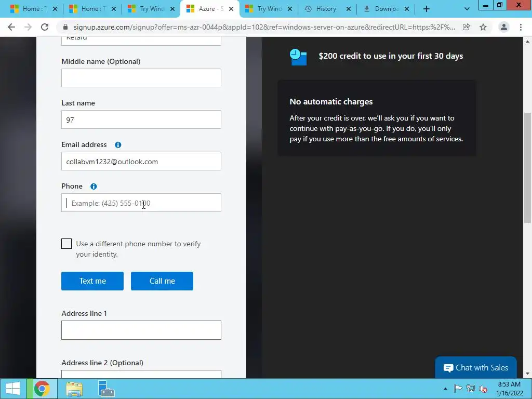
Task: Close the first Home tab
Action: click(55, 9)
